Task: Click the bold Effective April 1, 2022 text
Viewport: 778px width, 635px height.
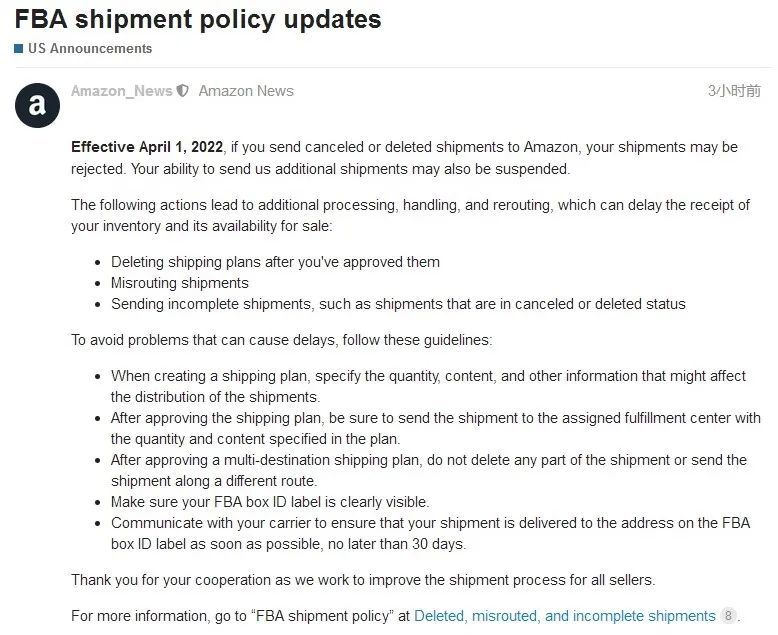Action: click(147, 147)
